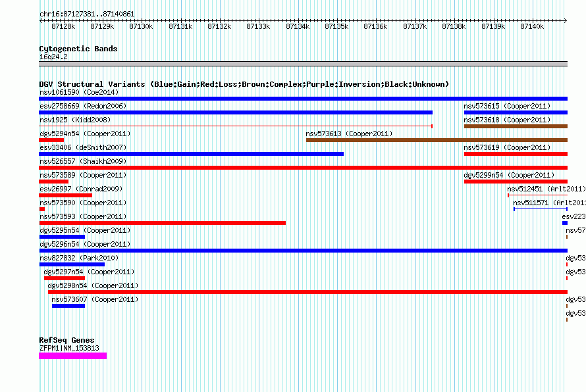
Task: Open dgv5295n54 (Cooper2011) label
Action: (x=85, y=230)
